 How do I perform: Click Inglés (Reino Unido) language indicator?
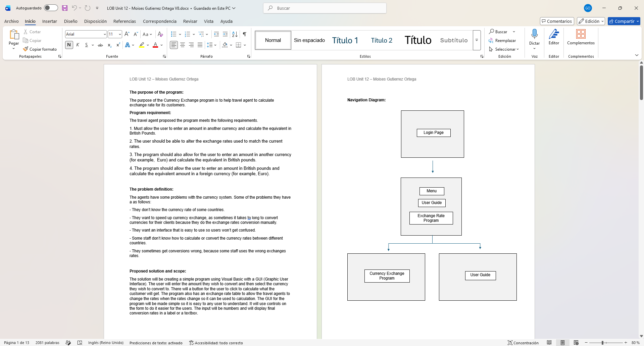pos(106,343)
